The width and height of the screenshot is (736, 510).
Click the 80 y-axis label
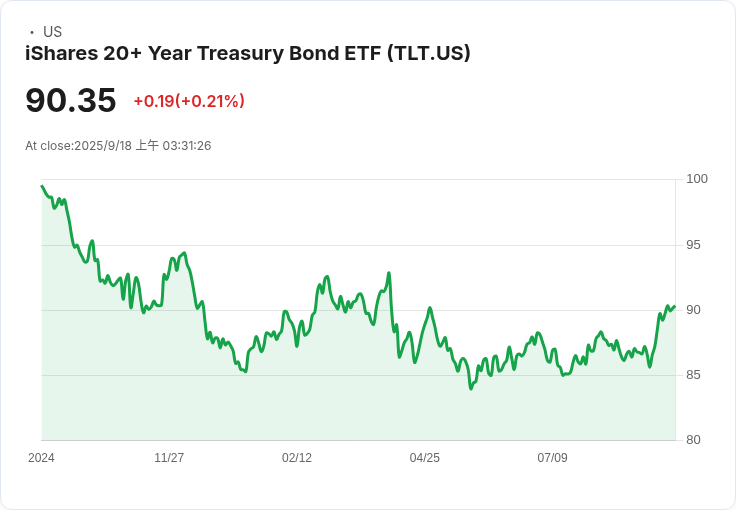(693, 440)
